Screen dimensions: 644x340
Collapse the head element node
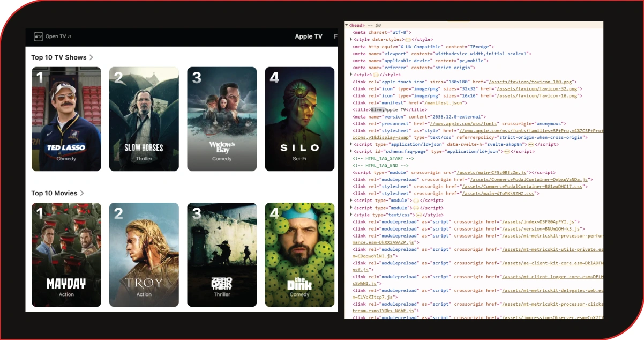[x=347, y=25]
